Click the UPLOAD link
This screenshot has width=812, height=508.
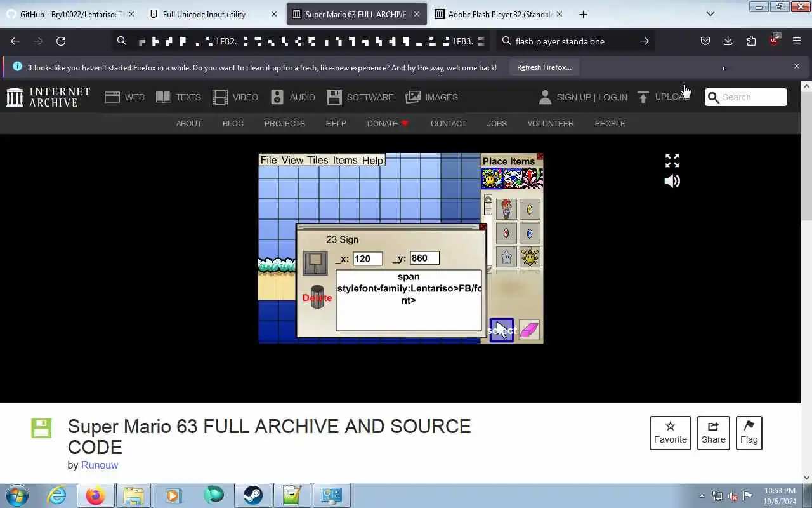[x=664, y=97]
